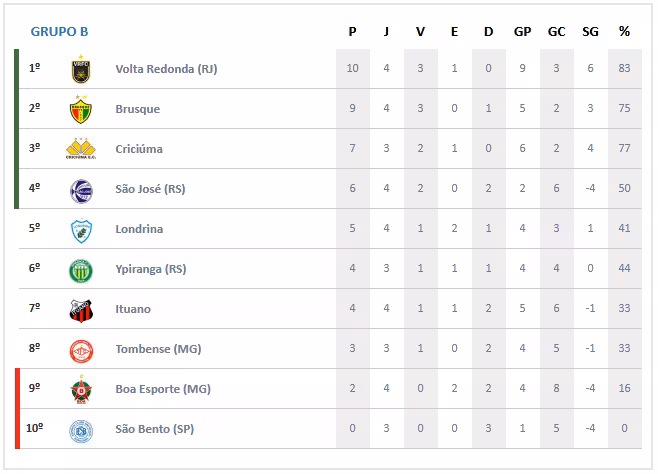
Task: Click the Londrina club badge
Action: [x=80, y=229]
